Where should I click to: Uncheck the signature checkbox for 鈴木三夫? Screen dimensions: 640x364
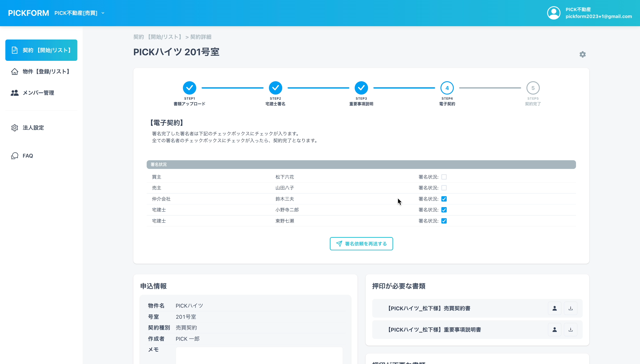[x=444, y=199]
